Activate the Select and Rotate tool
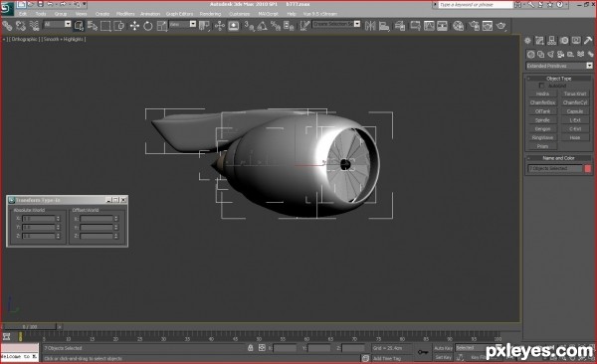The image size is (597, 364). coord(147,26)
